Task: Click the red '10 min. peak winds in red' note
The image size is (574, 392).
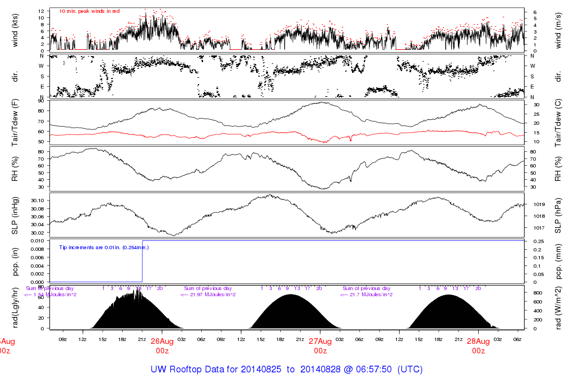Action: tap(89, 11)
